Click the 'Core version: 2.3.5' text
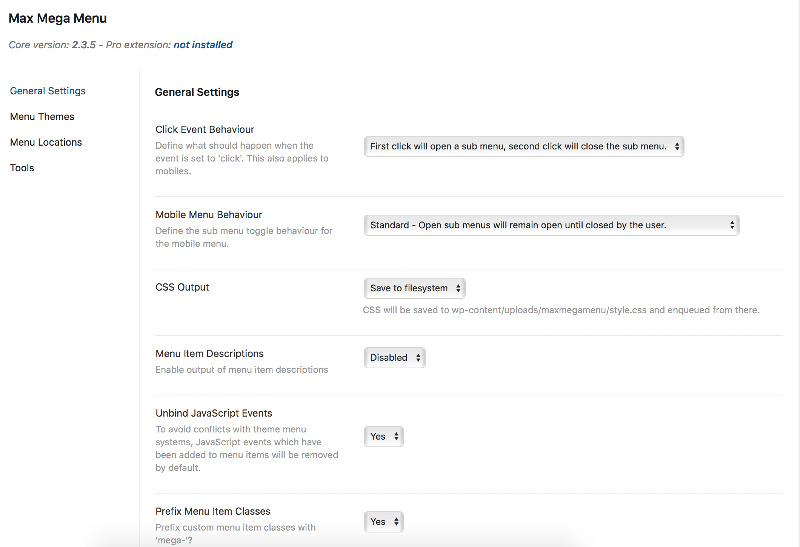The width and height of the screenshot is (800, 547). tap(52, 45)
